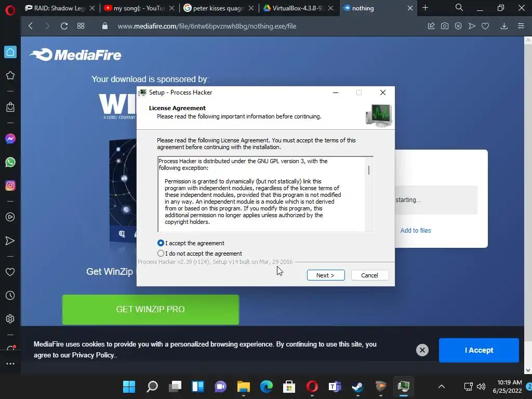
Task: Select 'I accept the agreement' radio button
Action: (x=161, y=243)
